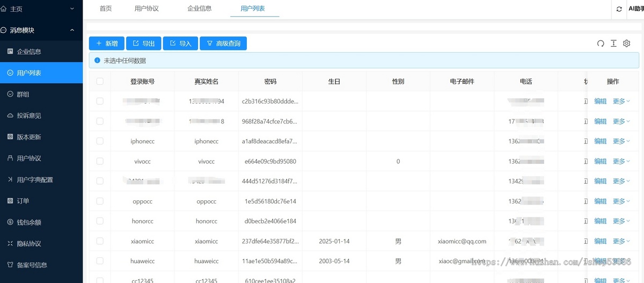Collapse the 消息模块 sidebar group
This screenshot has height=283, width=644.
pos(72,31)
